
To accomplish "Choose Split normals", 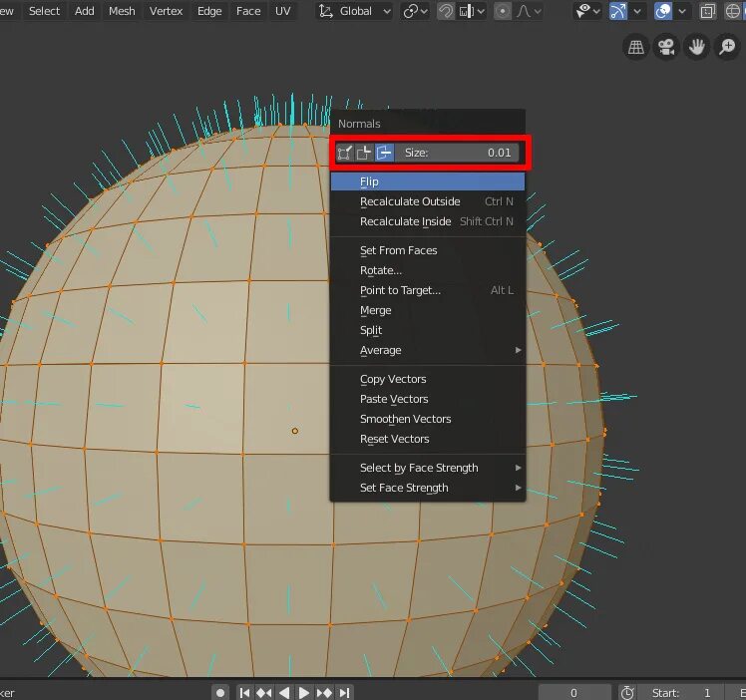I will [428, 330].
